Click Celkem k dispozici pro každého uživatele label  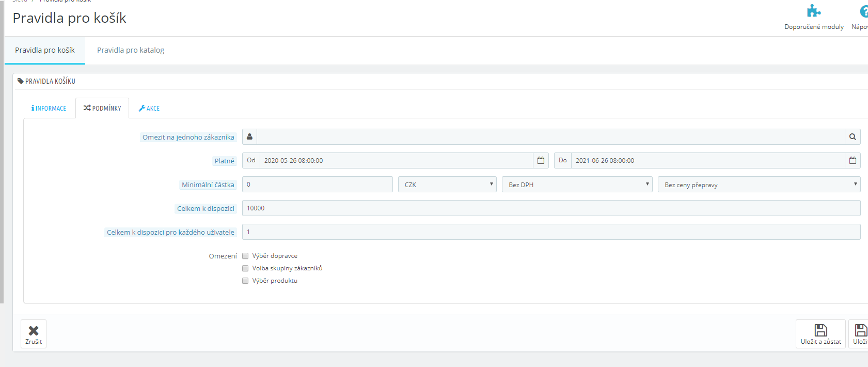[170, 232]
